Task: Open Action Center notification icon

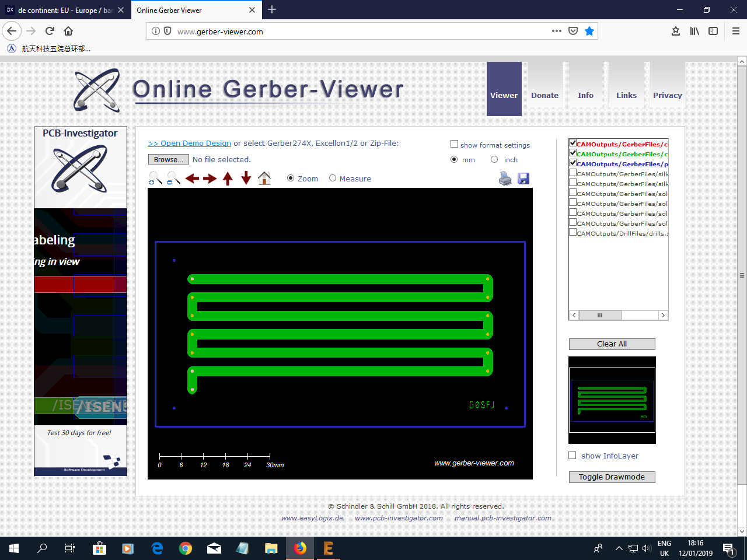Action: (728, 548)
